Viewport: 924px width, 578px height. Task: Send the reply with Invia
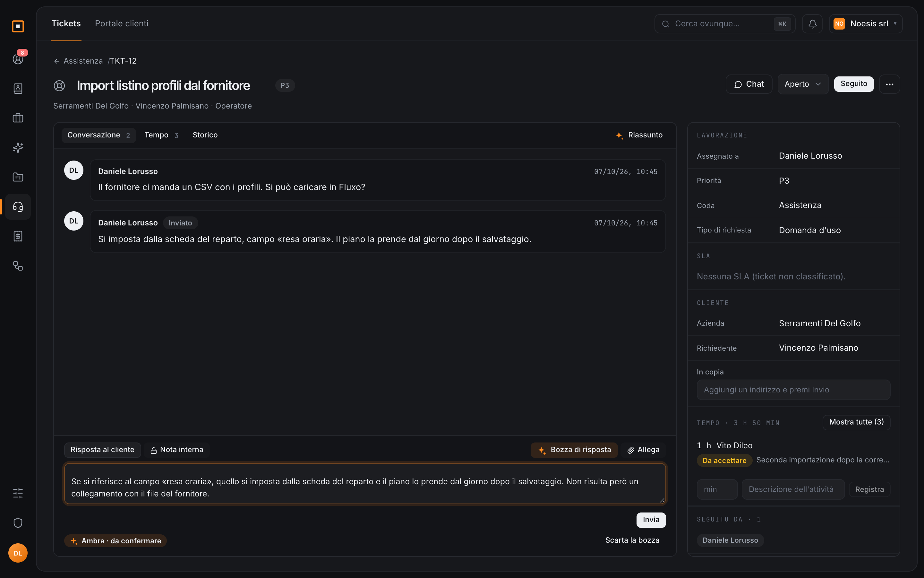pyautogui.click(x=651, y=520)
